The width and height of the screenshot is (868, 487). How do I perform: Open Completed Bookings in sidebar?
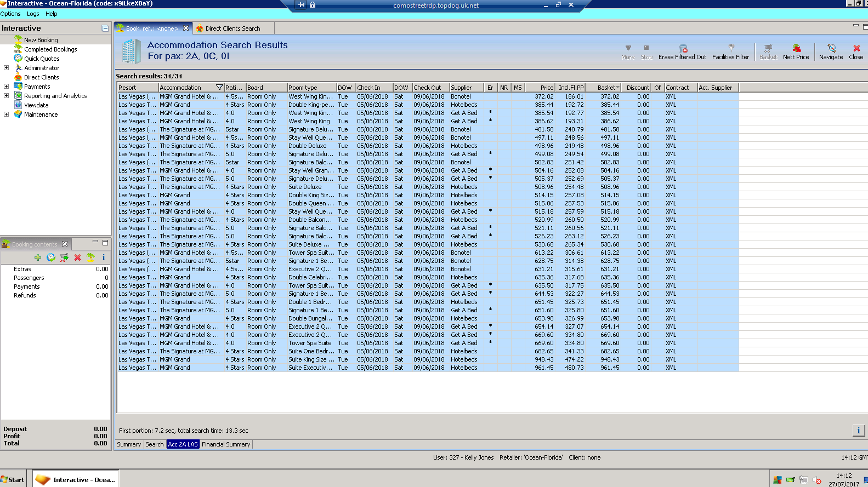(x=50, y=49)
